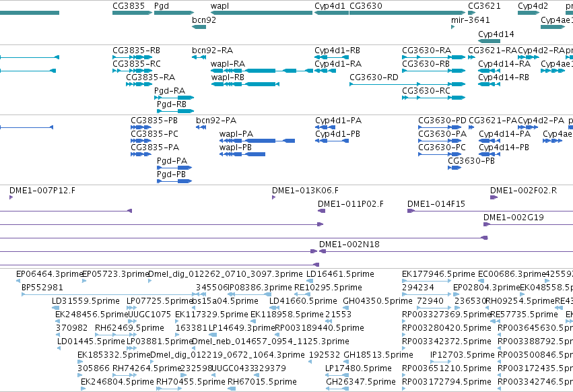This screenshot has height=392, width=573.
Task: Select the CG3630-RA transcript label
Action: pos(426,50)
